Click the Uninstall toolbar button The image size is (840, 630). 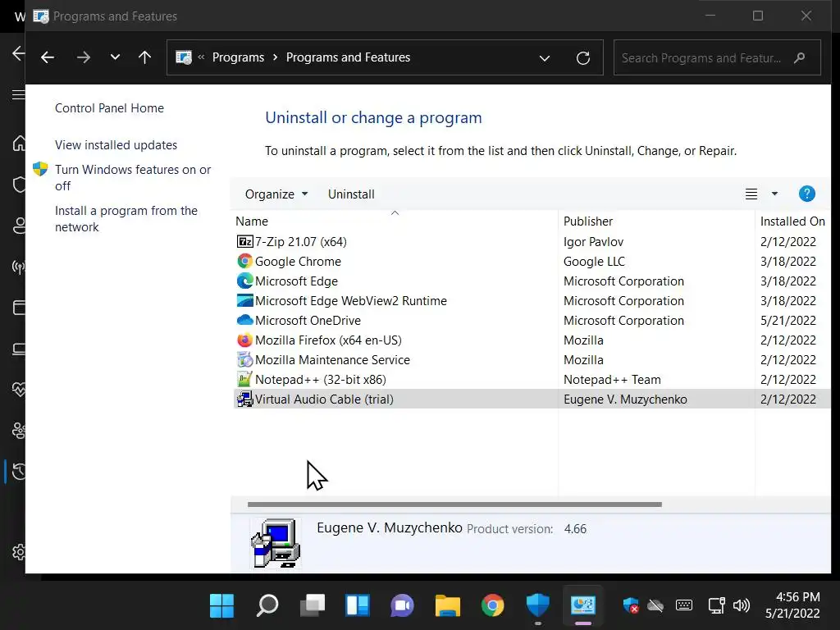coord(351,194)
